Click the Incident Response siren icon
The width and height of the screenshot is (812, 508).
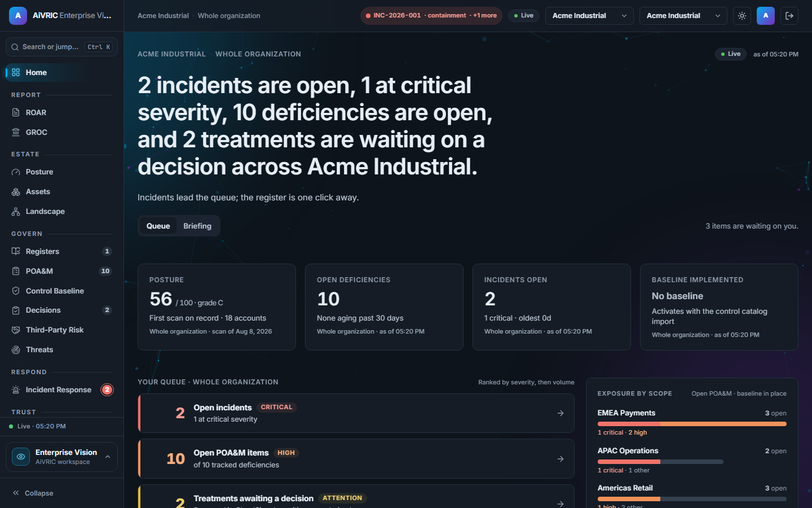(16, 389)
